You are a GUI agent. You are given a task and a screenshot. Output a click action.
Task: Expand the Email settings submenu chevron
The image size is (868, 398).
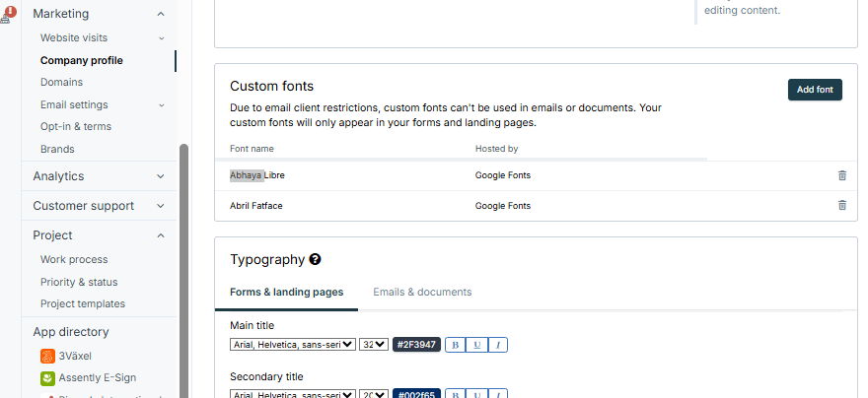click(162, 105)
